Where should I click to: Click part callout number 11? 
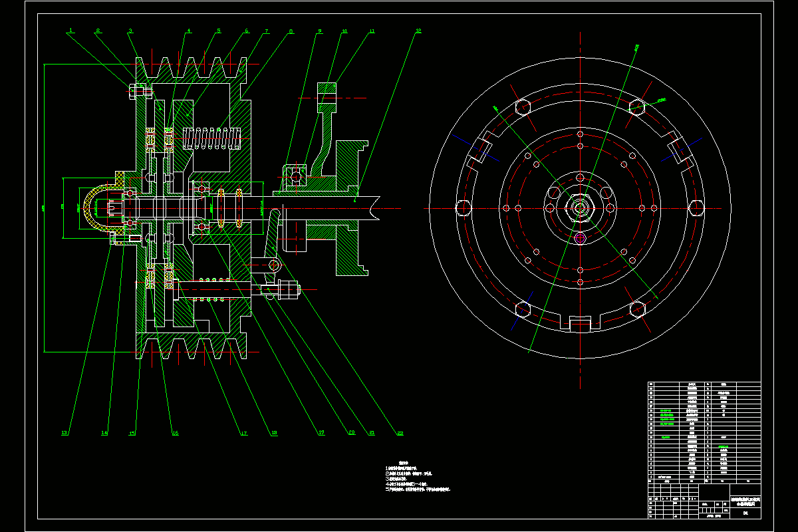372,30
